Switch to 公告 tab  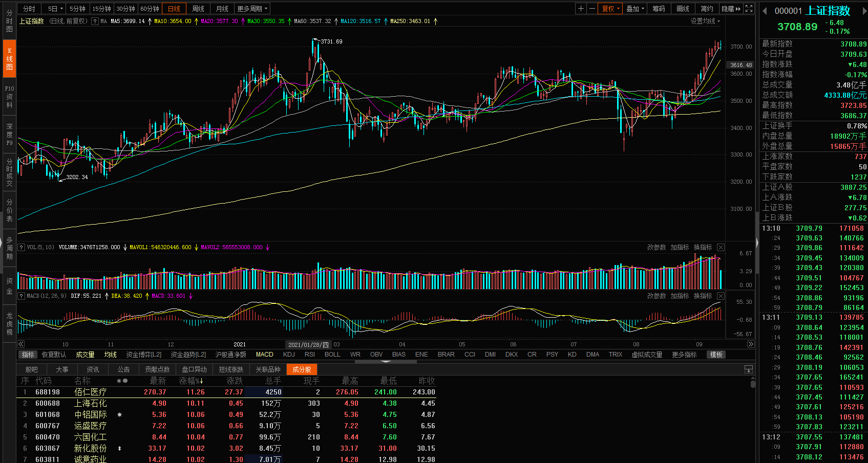(x=123, y=369)
